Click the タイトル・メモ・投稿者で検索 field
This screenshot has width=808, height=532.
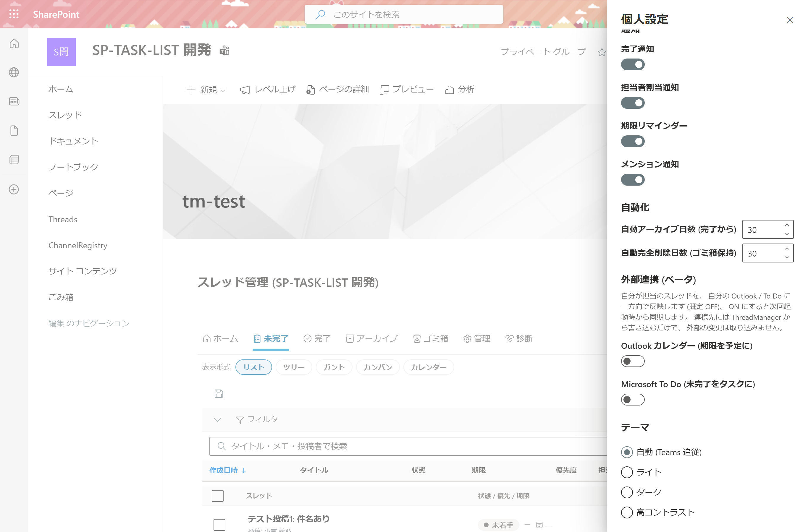[x=408, y=446]
